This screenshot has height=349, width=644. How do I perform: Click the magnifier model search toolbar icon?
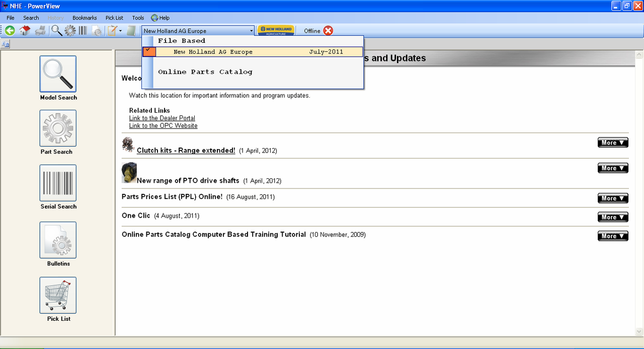tap(57, 31)
